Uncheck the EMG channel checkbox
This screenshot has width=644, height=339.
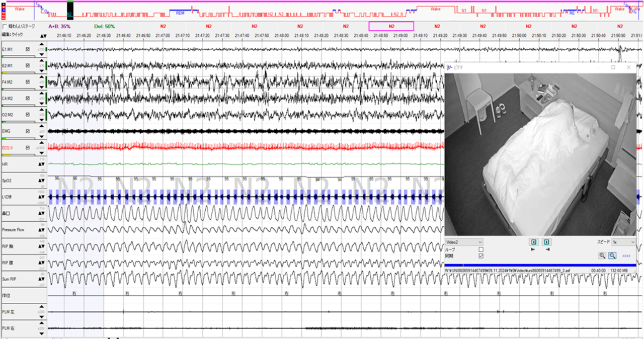tap(28, 131)
